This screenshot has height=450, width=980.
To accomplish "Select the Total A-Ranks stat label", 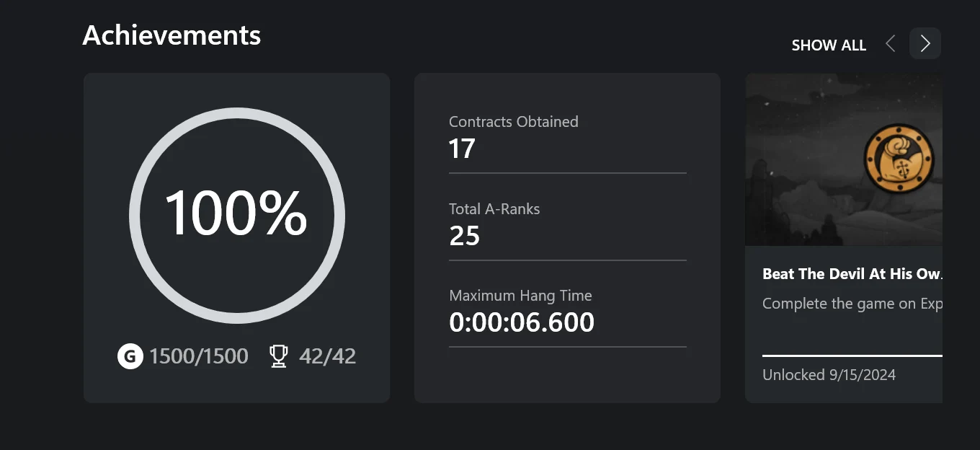I will click(x=494, y=209).
